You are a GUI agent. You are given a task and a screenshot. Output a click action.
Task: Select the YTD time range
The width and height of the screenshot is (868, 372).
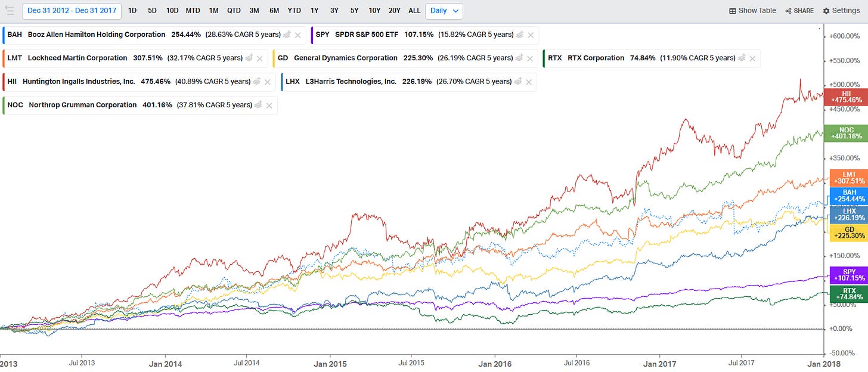[294, 11]
